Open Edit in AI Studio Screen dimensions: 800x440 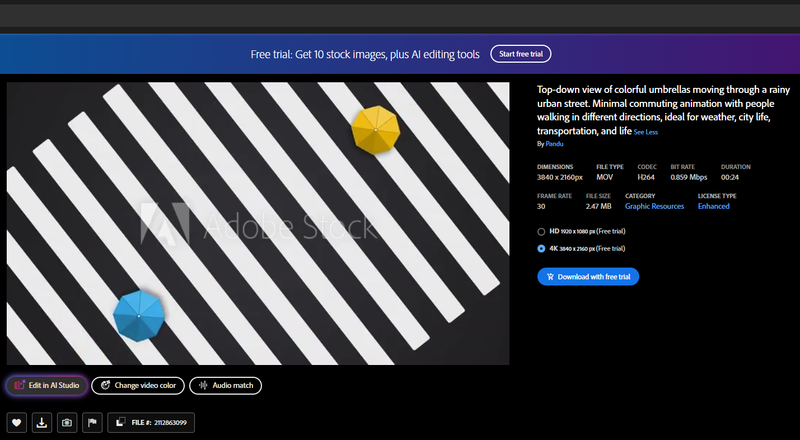(47, 385)
